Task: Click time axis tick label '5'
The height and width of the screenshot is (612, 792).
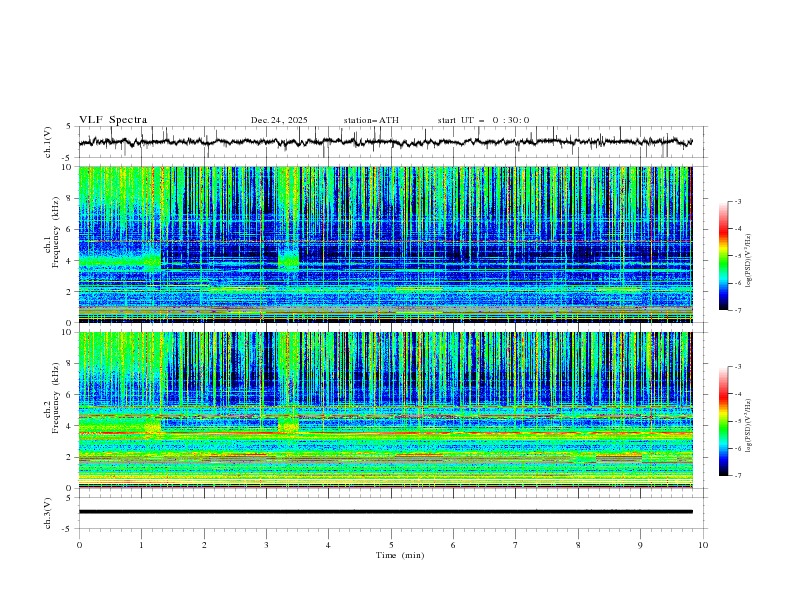Action: click(x=391, y=545)
